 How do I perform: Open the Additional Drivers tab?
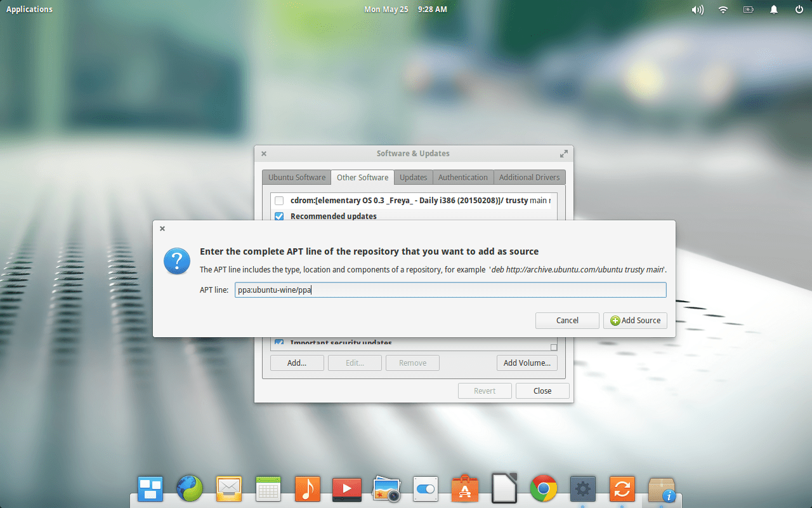529,177
